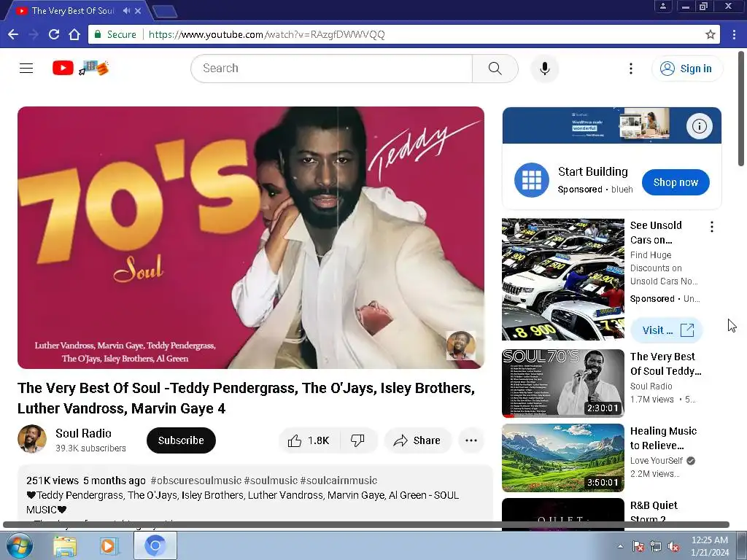Show hidden tray icons arrow
The width and height of the screenshot is (747, 560).
[620, 546]
